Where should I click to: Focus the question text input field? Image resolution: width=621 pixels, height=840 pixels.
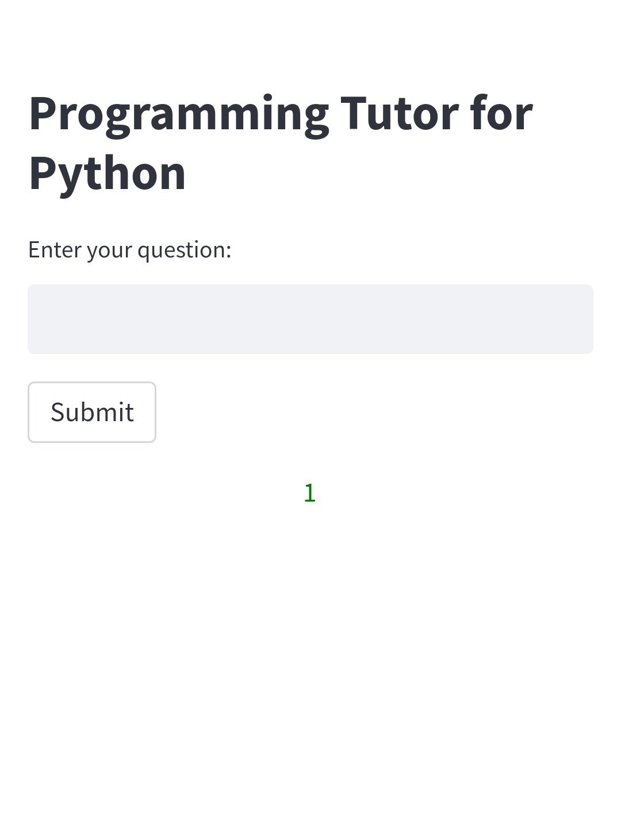[310, 319]
